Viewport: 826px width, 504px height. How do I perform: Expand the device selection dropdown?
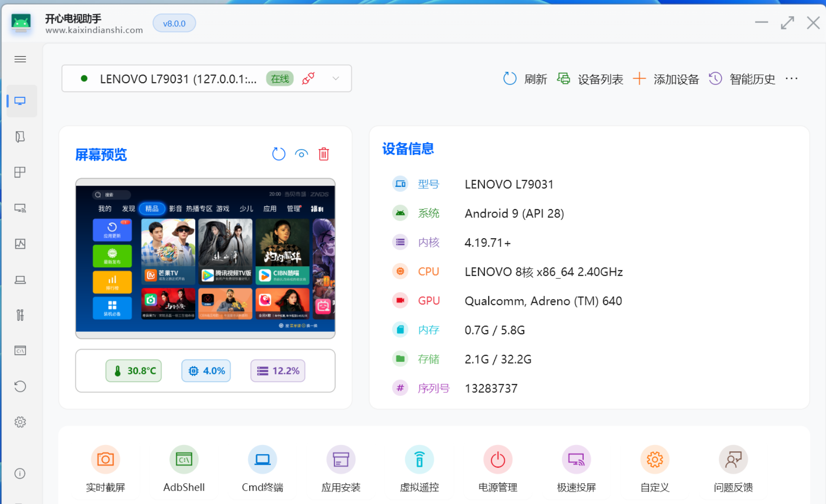point(336,78)
